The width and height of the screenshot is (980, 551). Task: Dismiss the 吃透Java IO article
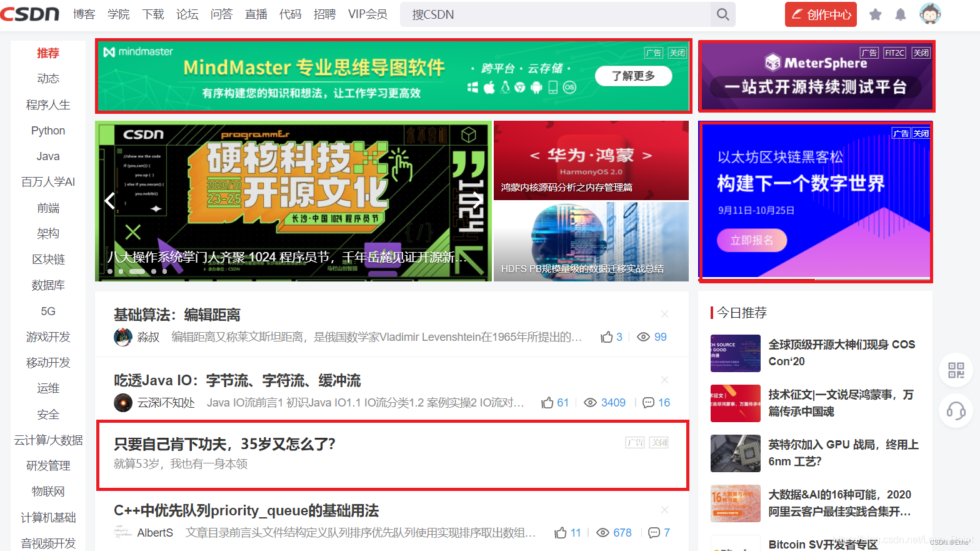pyautogui.click(x=664, y=380)
